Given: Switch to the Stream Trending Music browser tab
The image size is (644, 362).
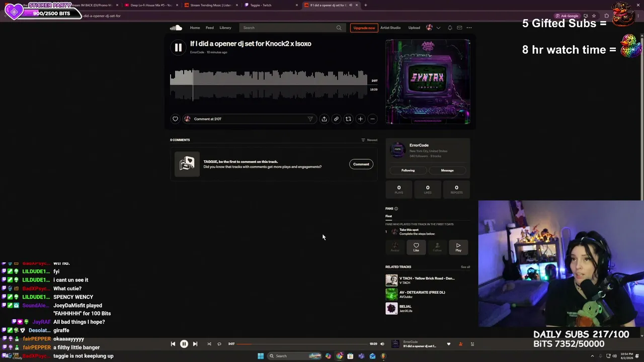Looking at the screenshot, I should tap(211, 5).
